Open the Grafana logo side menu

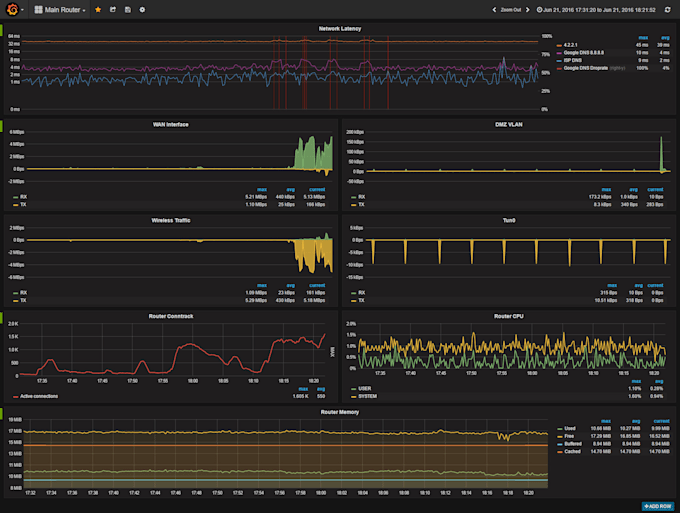click(x=13, y=9)
